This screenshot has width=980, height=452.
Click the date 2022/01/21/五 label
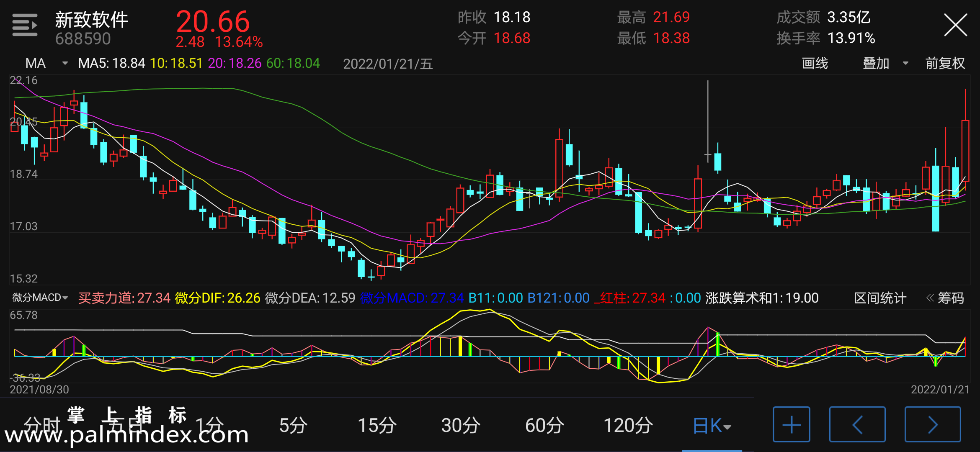point(388,64)
